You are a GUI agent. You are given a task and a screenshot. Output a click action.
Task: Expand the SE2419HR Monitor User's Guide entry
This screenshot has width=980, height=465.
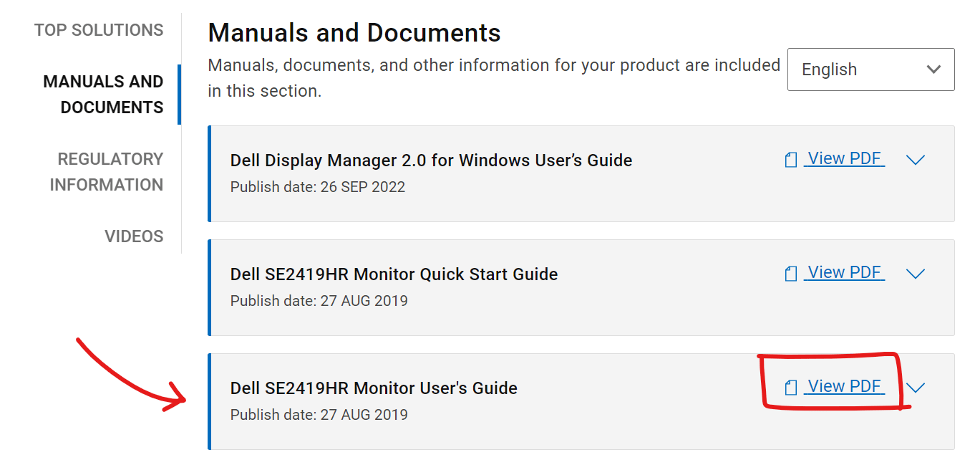pos(916,388)
